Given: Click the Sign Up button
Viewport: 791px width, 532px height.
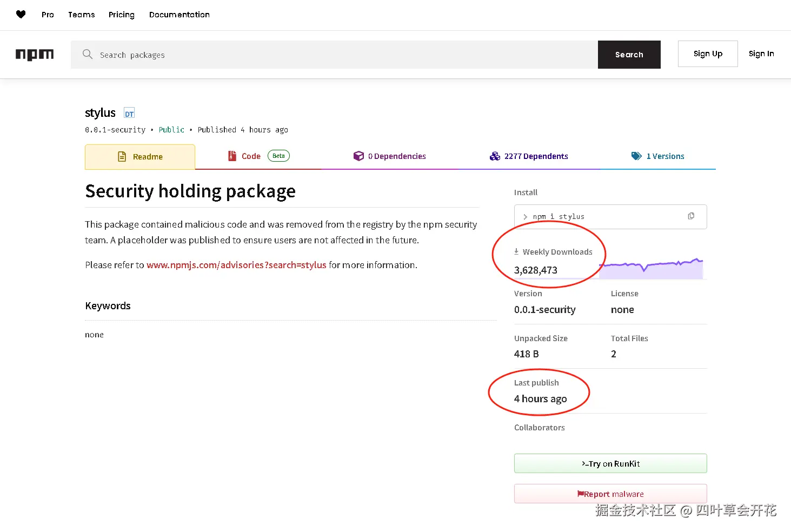Looking at the screenshot, I should coord(707,54).
